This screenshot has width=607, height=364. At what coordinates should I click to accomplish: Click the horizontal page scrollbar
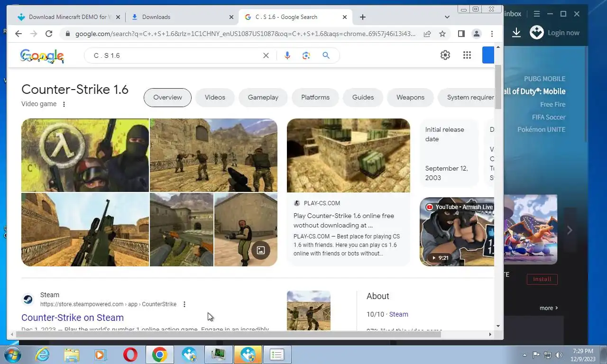click(x=229, y=335)
